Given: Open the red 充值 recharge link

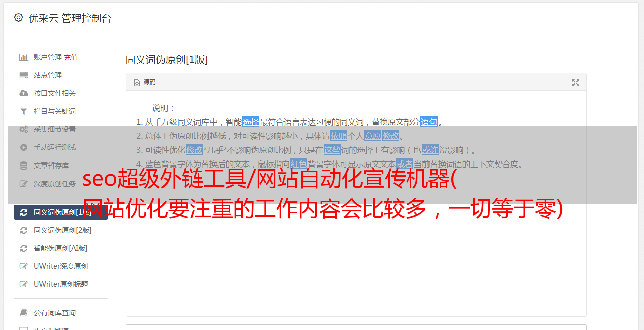Looking at the screenshot, I should click(71, 57).
